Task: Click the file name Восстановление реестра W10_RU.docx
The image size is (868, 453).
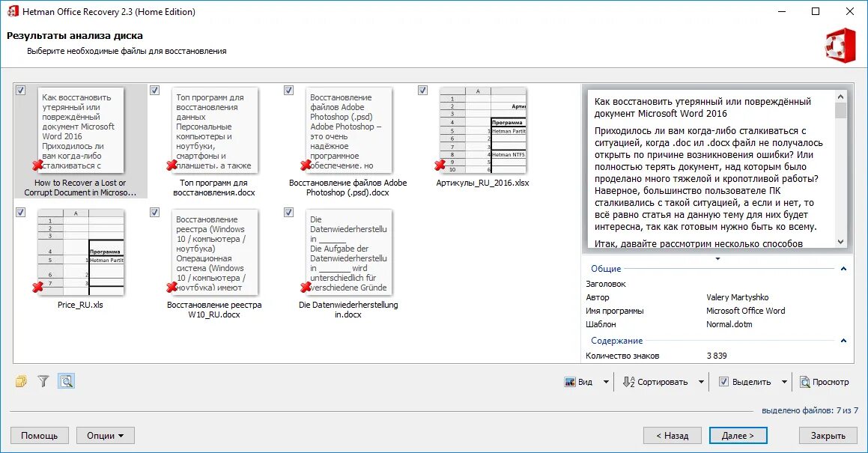Action: click(214, 309)
